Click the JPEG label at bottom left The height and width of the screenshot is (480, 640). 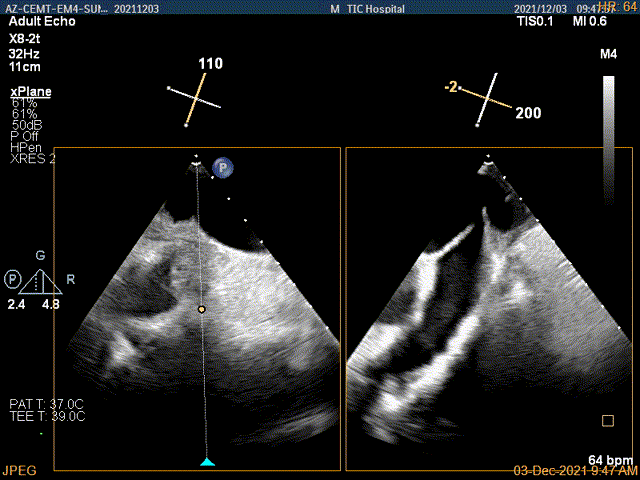click(x=17, y=468)
